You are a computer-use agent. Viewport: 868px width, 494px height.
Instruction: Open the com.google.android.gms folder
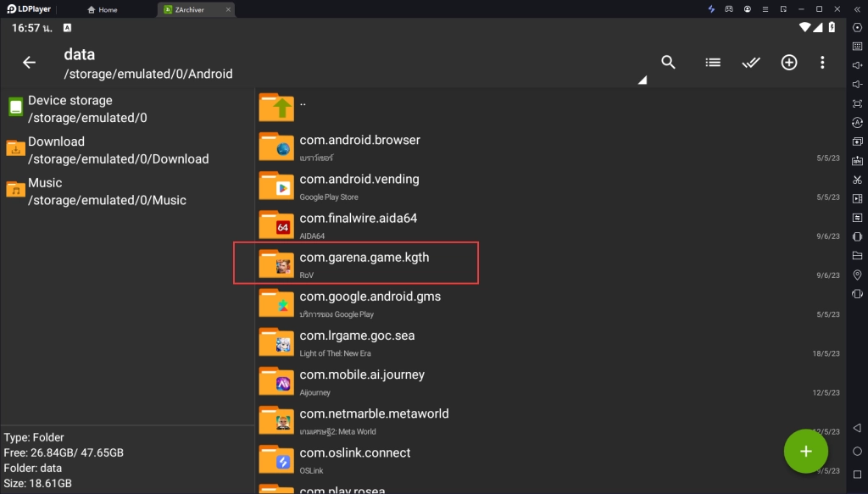pyautogui.click(x=551, y=303)
